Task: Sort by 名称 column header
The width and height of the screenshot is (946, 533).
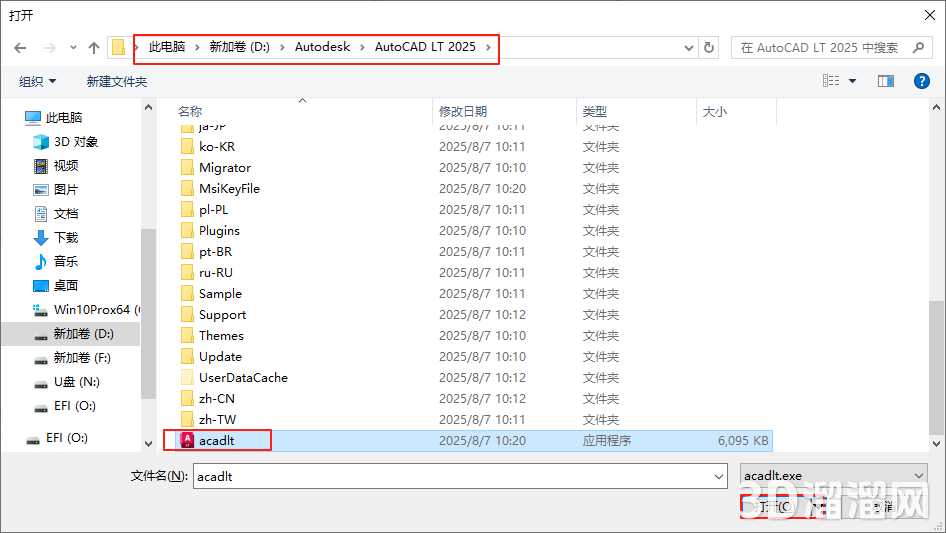Action: (x=189, y=112)
